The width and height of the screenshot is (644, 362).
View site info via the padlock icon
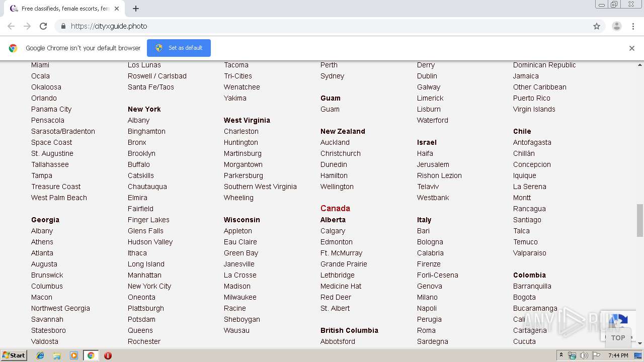[x=63, y=26]
